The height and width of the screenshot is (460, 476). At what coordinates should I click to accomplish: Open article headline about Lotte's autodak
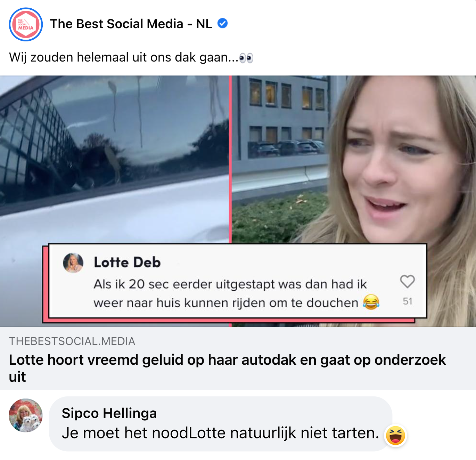pyautogui.click(x=227, y=368)
